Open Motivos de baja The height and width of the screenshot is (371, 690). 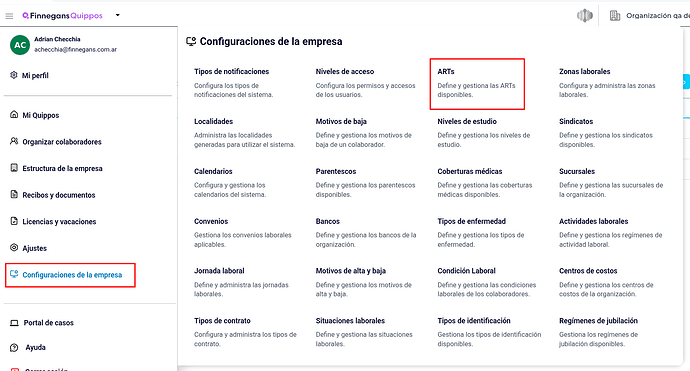[x=341, y=121]
